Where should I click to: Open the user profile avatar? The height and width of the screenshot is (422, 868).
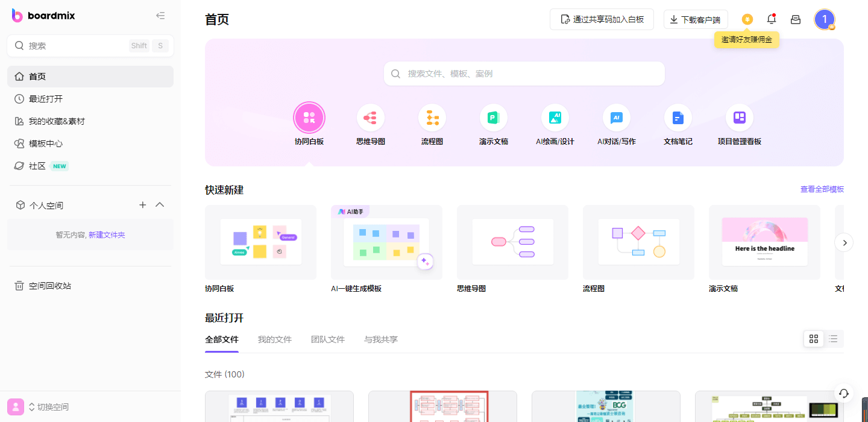(x=825, y=19)
